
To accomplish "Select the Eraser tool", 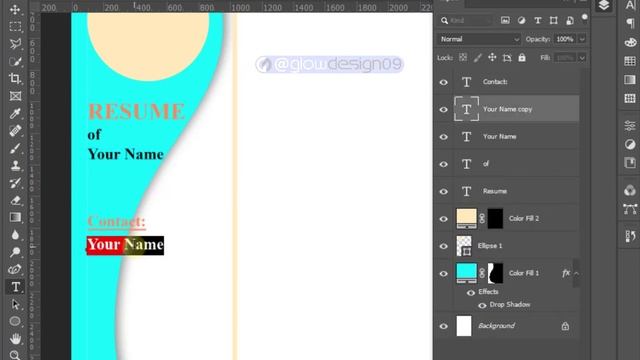I will click(x=15, y=200).
